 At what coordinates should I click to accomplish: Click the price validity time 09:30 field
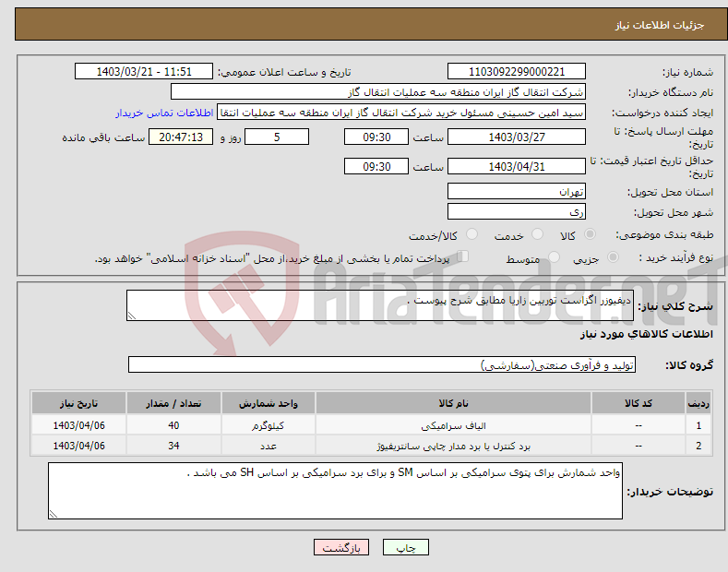click(376, 166)
